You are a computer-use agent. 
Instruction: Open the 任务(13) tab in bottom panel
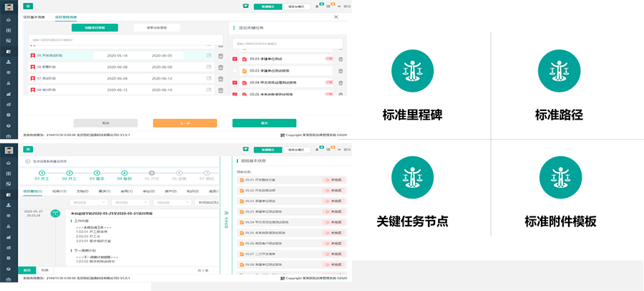point(59,191)
